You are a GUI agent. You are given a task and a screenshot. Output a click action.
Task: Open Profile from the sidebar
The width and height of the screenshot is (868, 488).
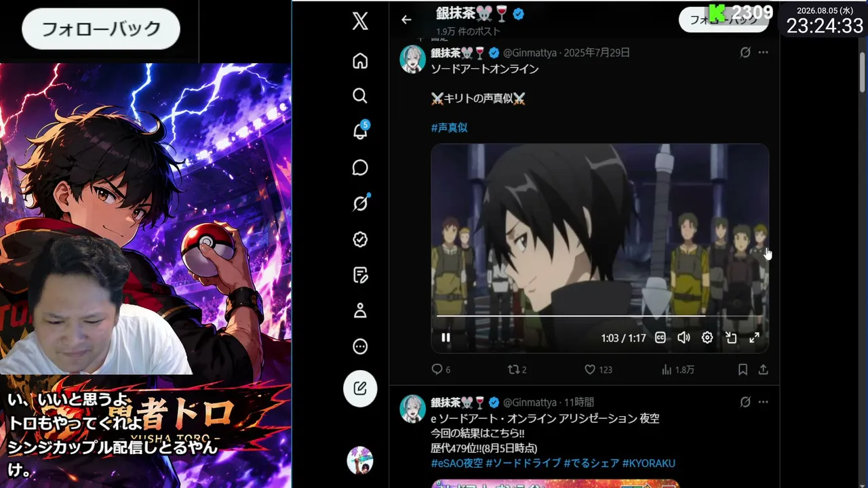(360, 311)
